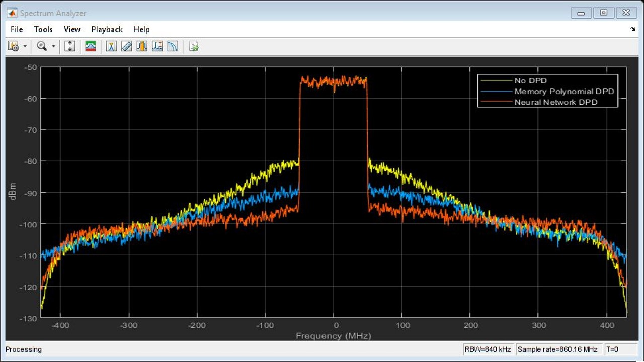Open the Playback menu
644x362 pixels.
pyautogui.click(x=107, y=29)
